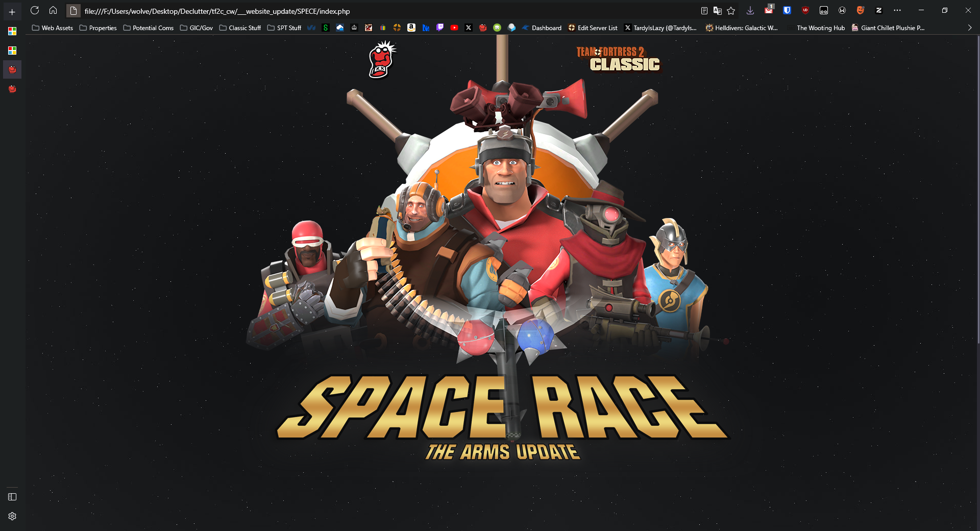Click the Translate page icon
The height and width of the screenshot is (531, 980).
tap(718, 11)
